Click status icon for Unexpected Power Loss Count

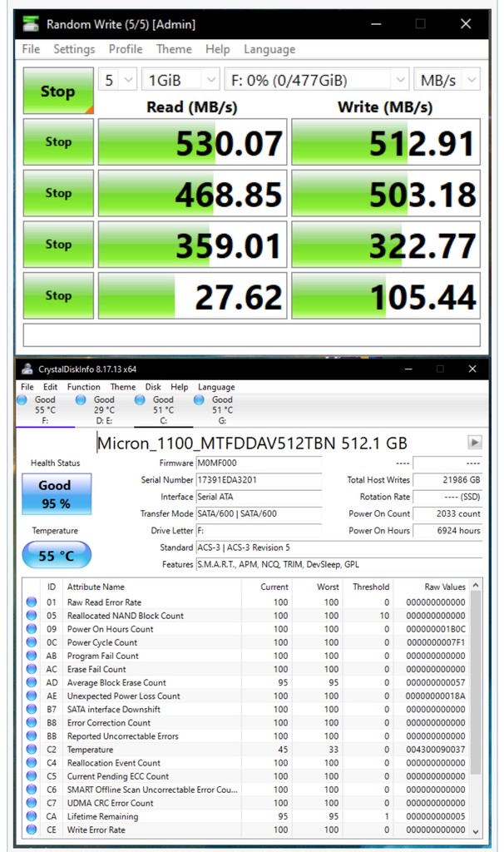pyautogui.click(x=32, y=696)
